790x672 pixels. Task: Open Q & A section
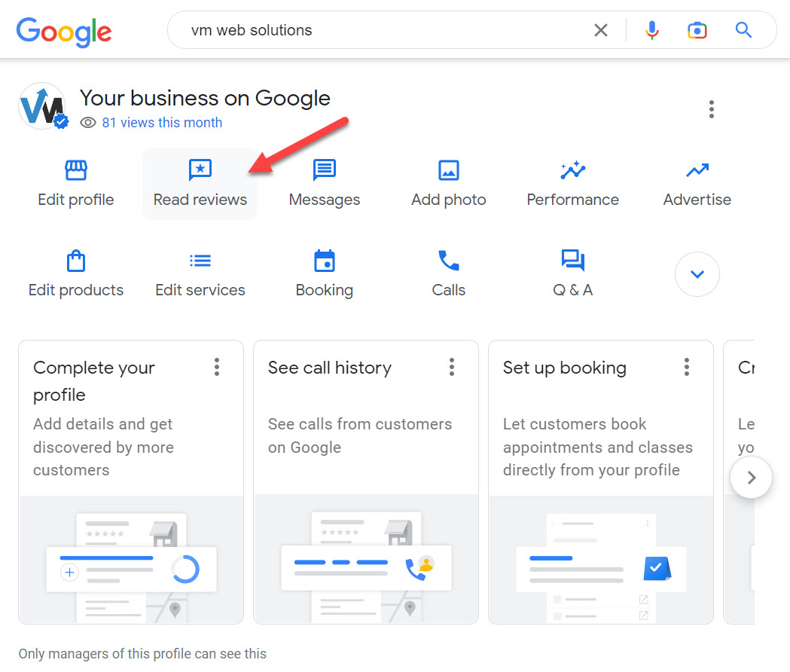573,273
